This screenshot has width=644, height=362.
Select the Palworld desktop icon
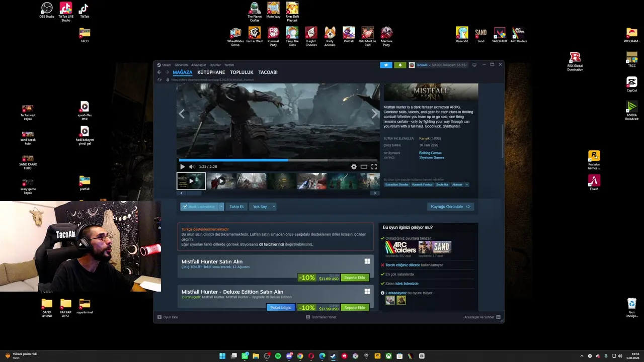coord(462,35)
